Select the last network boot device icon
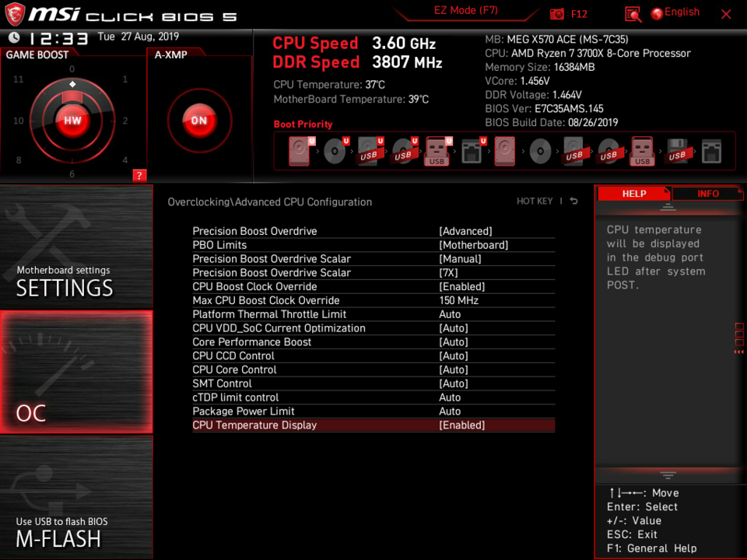The width and height of the screenshot is (747, 560). coord(711,152)
